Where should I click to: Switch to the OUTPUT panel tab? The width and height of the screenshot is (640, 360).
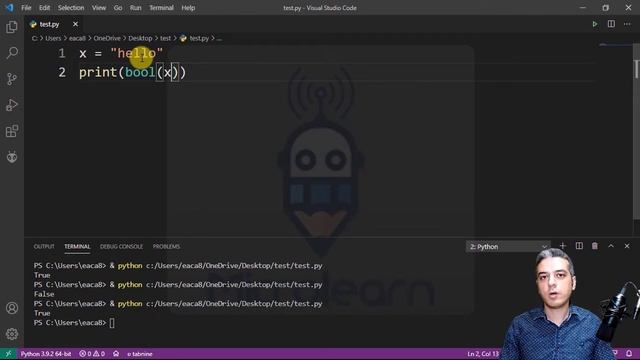coord(44,247)
